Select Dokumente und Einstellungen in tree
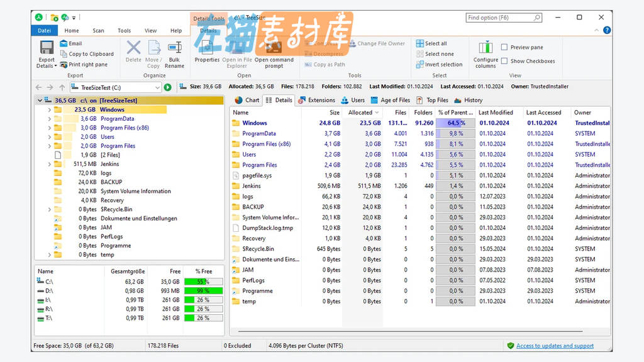This screenshot has width=644, height=362. tap(139, 218)
